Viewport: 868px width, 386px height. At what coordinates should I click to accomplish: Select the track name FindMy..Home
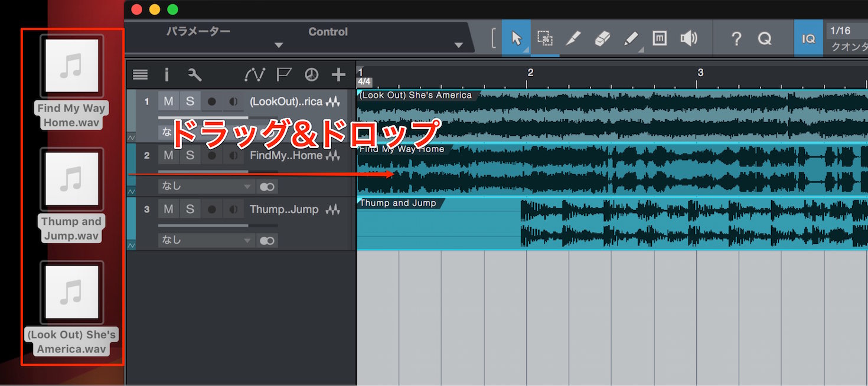coord(286,155)
